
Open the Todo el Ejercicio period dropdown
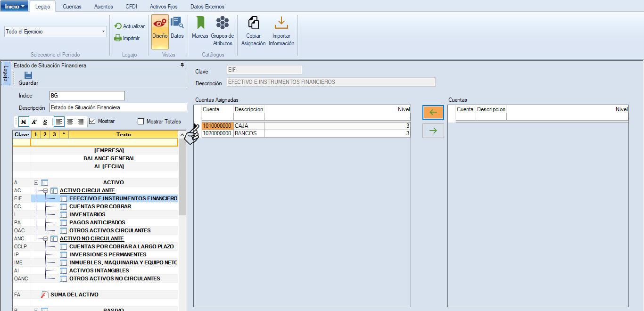(103, 32)
